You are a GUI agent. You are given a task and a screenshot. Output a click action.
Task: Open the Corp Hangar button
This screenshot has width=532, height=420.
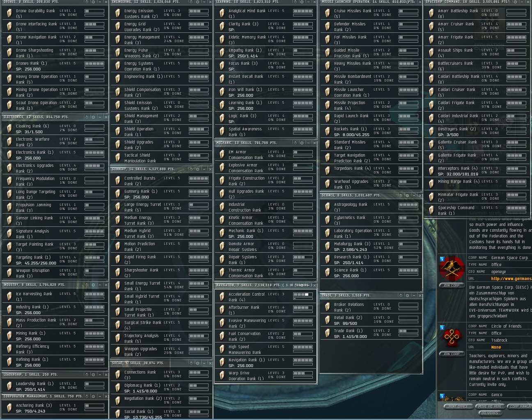click(520, 406)
